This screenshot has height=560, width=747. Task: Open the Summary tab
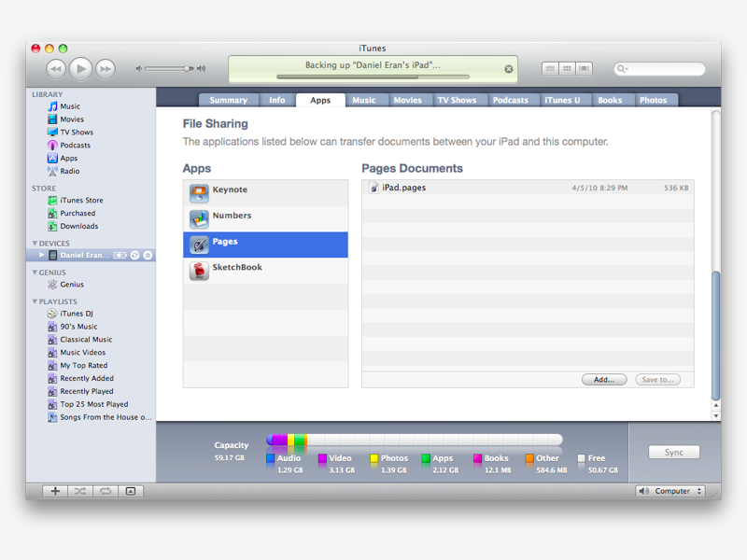point(228,100)
